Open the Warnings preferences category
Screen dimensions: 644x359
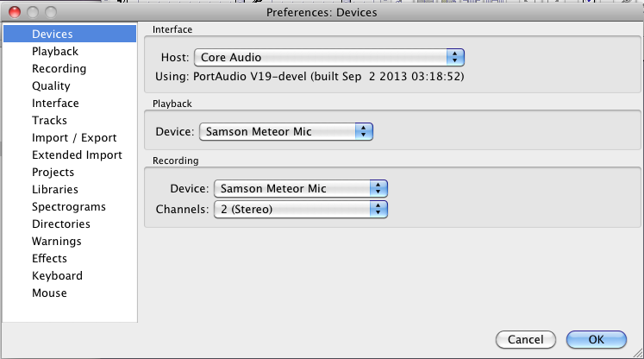click(x=57, y=242)
